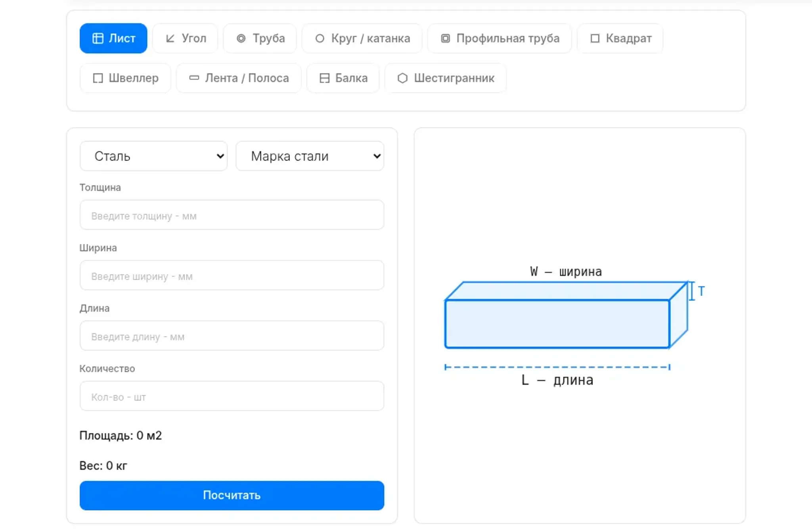
Task: Click the Количество field label
Action: click(x=107, y=369)
